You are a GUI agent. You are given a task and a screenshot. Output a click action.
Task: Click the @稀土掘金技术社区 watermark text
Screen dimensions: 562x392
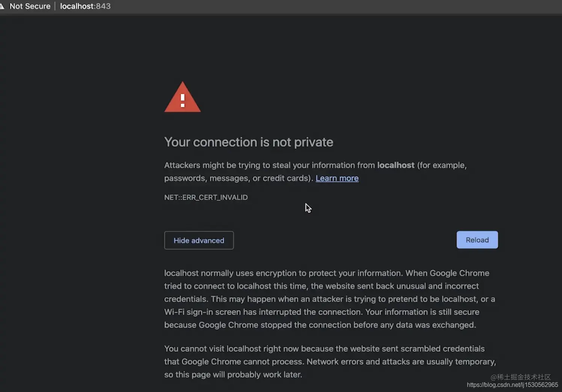520,377
